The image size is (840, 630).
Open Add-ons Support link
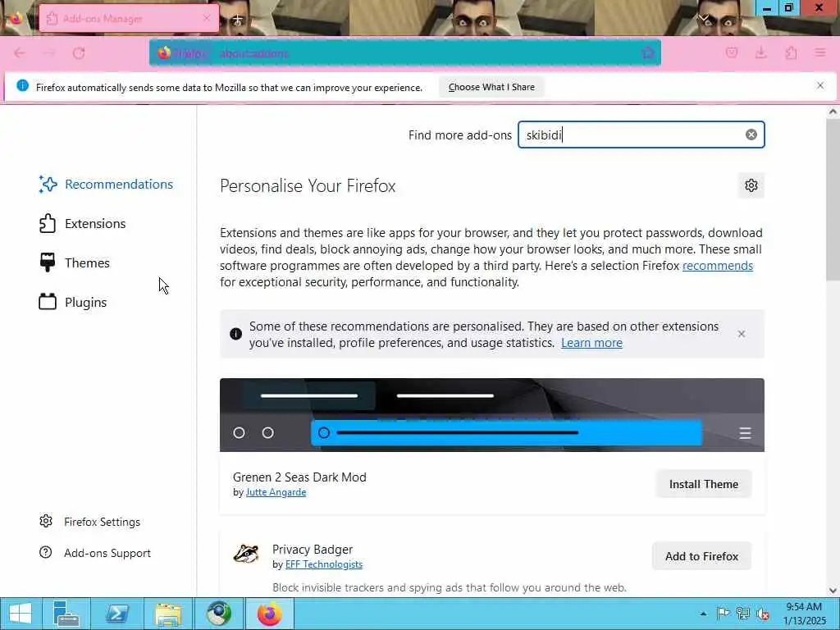point(95,553)
